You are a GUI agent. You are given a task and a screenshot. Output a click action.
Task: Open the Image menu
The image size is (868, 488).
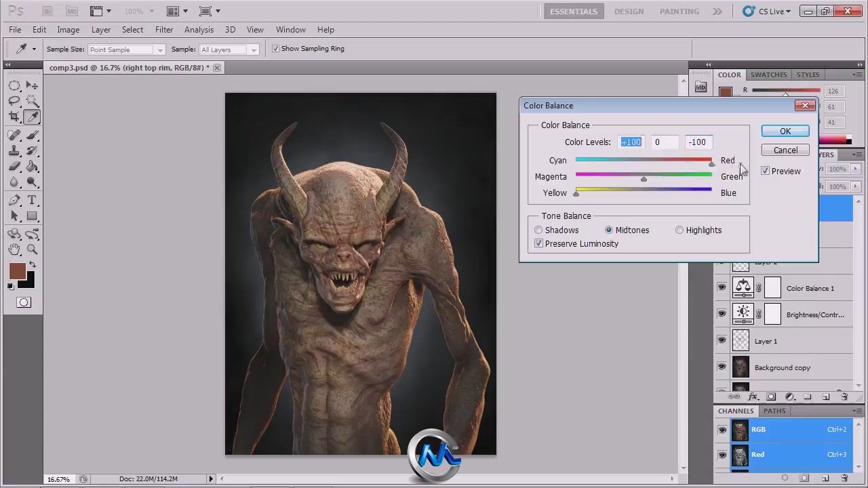[x=68, y=30]
